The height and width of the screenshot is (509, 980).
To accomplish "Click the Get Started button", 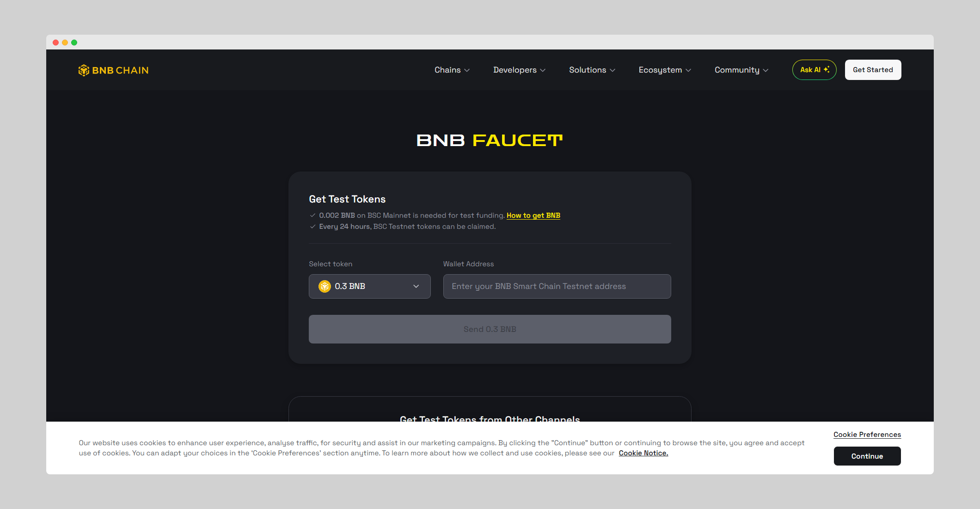I will pos(873,70).
